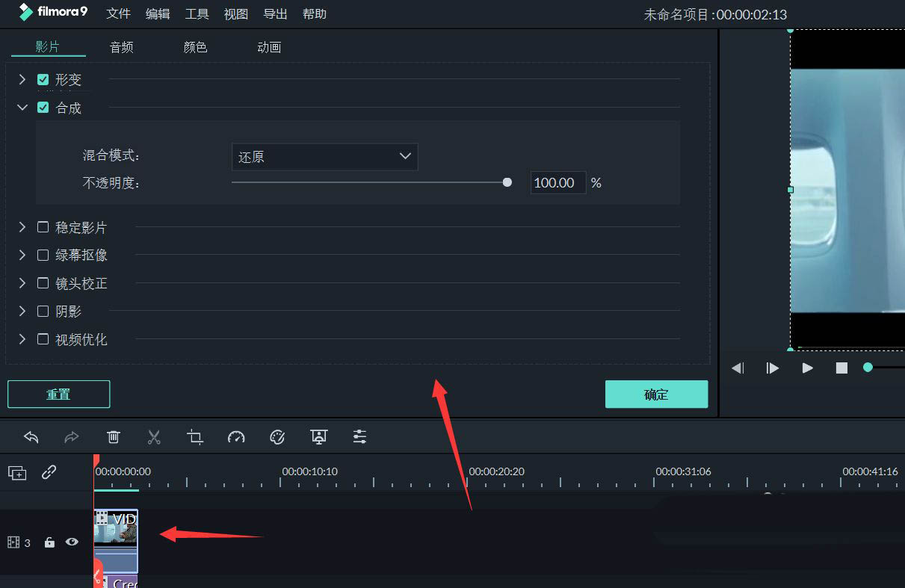Image resolution: width=905 pixels, height=588 pixels.
Task: Open the 工具 menu
Action: point(197,14)
